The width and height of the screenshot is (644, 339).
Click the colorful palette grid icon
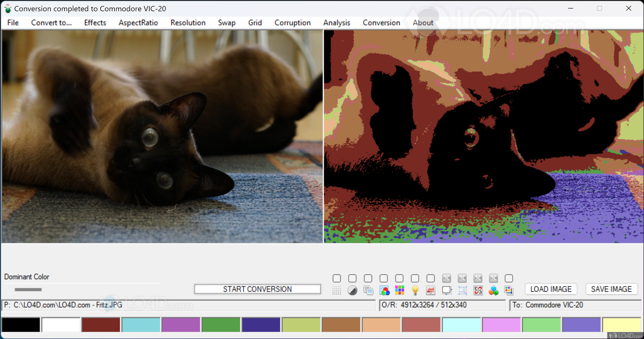pos(400,290)
